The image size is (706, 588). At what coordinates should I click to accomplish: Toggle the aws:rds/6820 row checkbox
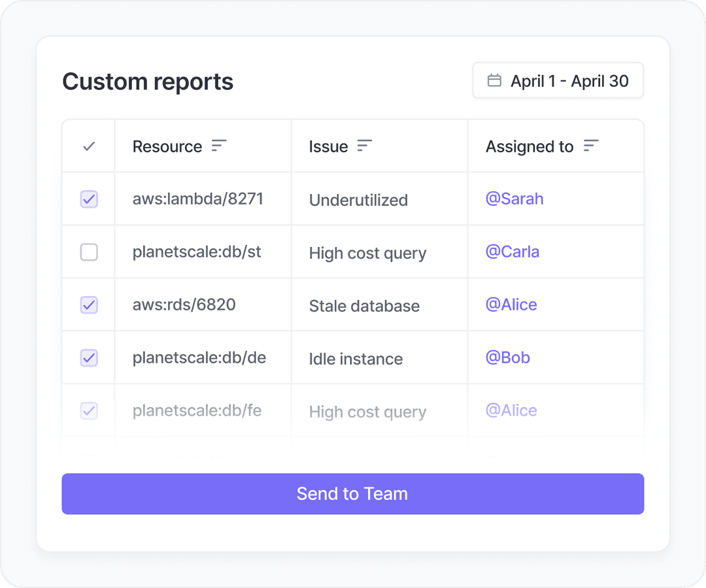[89, 305]
